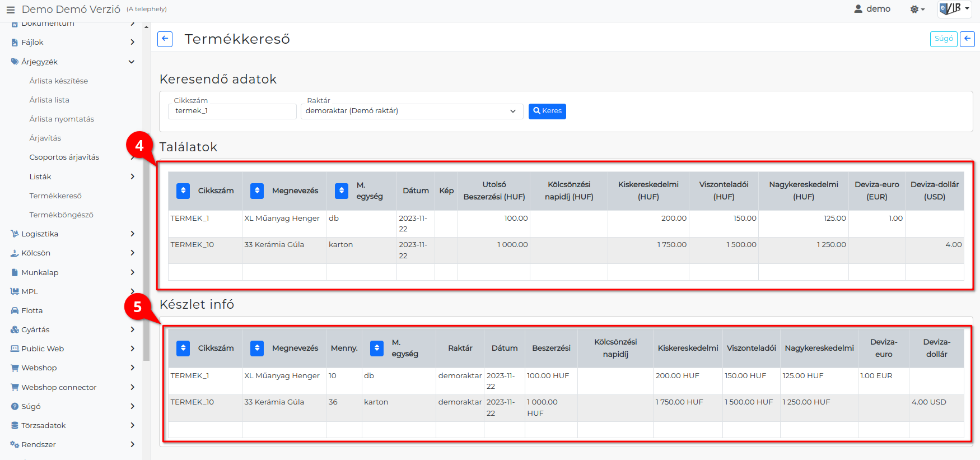Image resolution: width=980 pixels, height=460 pixels.
Task: Open the eVIR logo dropdown
Action: pyautogui.click(x=954, y=9)
